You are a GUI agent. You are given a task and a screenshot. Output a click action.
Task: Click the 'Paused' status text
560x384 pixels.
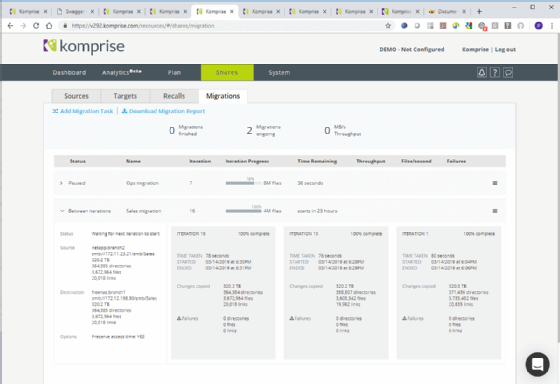tap(77, 183)
